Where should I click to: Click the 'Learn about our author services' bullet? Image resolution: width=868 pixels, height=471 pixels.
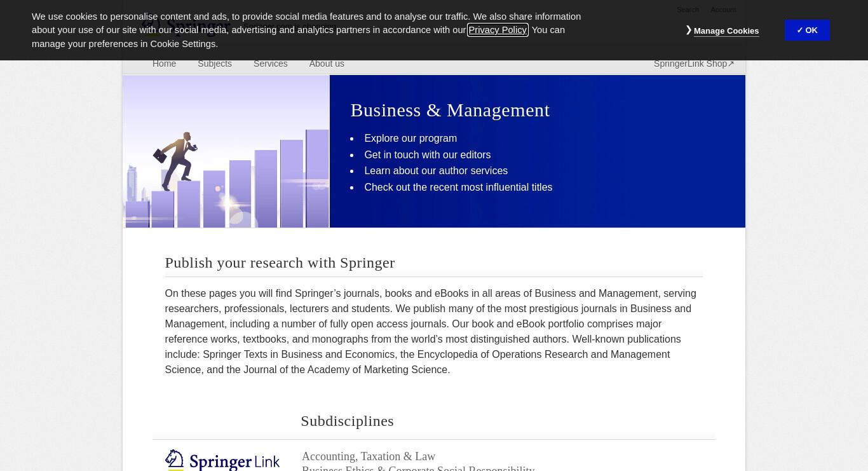point(436,170)
